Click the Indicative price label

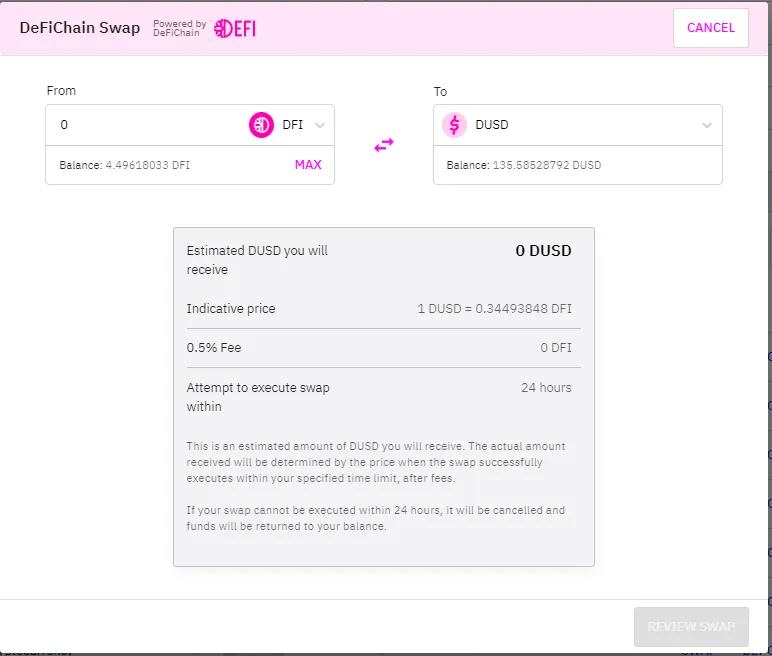[x=230, y=309]
